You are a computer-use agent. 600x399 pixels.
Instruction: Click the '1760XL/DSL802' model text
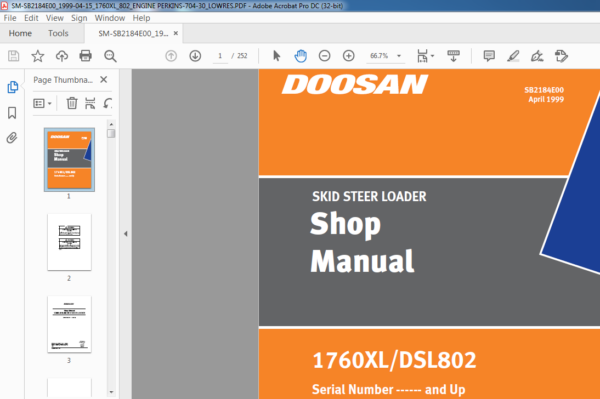tap(394, 360)
